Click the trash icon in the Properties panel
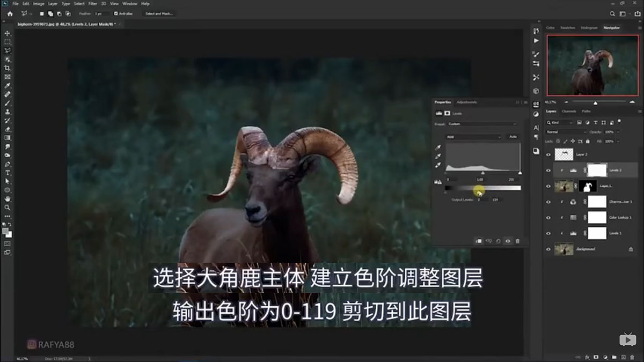The width and height of the screenshot is (644, 362). pyautogui.click(x=516, y=241)
